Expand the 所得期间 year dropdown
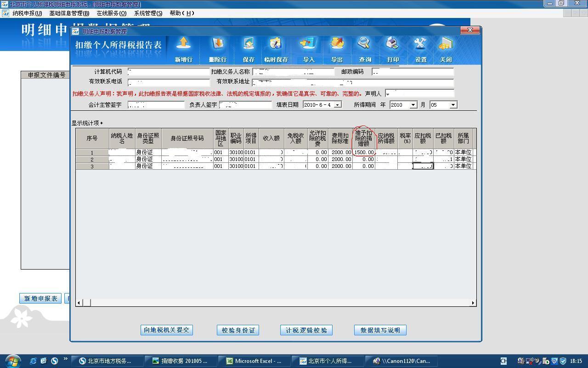Viewport: 588px width, 368px height. [x=413, y=105]
